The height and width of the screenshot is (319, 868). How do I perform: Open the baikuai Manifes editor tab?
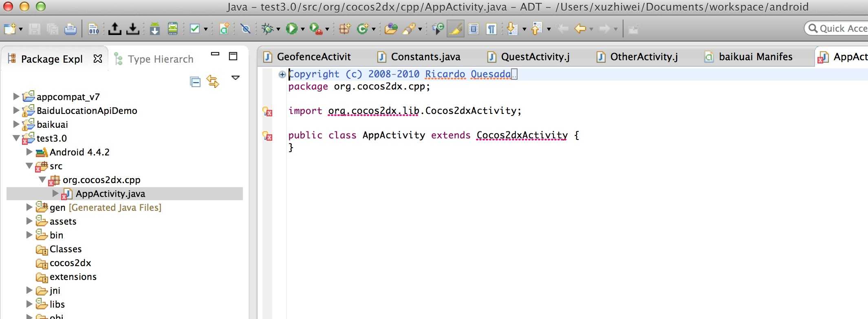point(749,57)
